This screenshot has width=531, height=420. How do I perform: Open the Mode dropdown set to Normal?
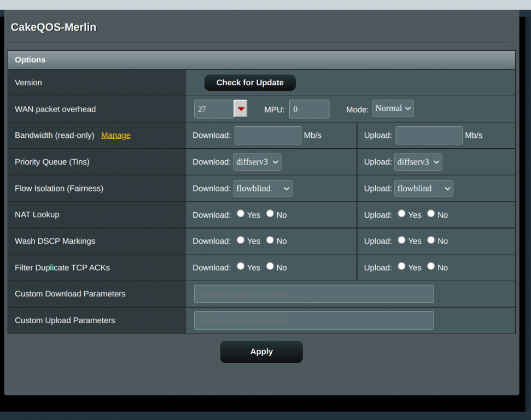(393, 108)
